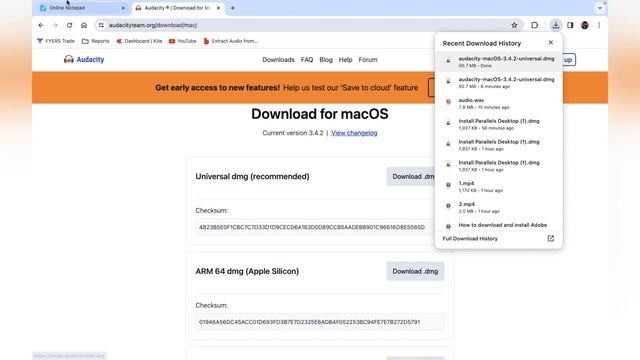Viewport: 640px width, 360px height.
Task: Click the ARM 64 dmg (Apple Silicon) heading
Action: point(247,271)
